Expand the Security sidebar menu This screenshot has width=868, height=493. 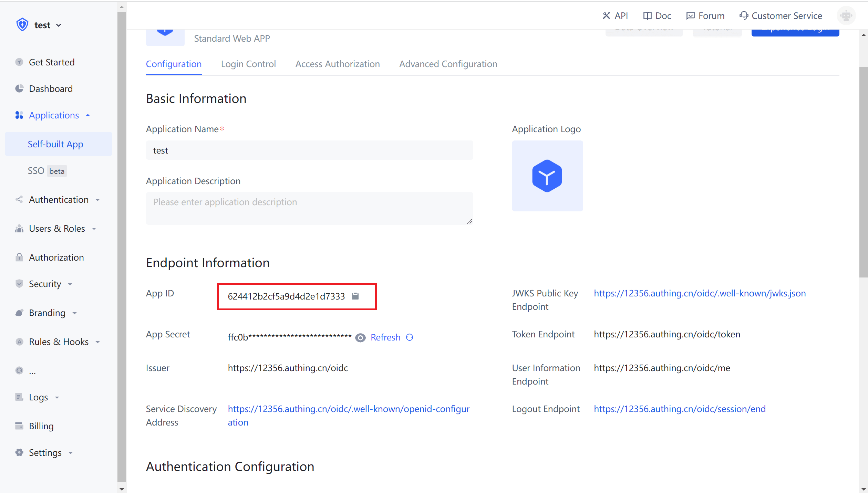(x=45, y=284)
